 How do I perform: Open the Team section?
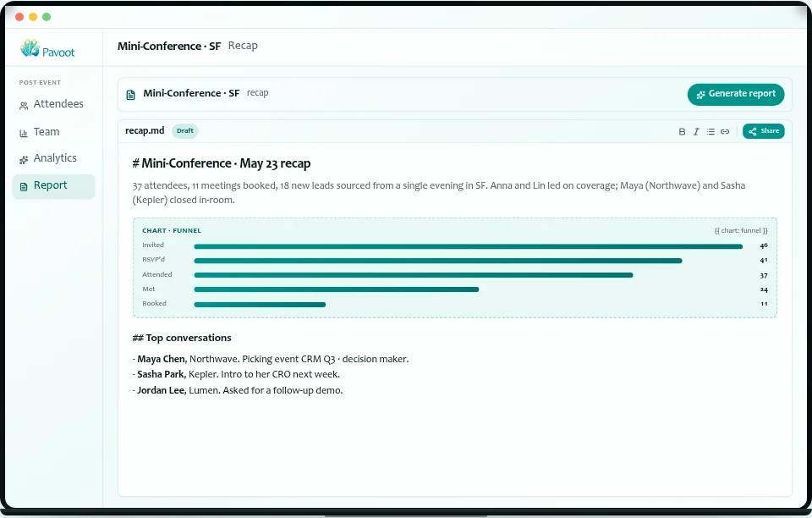53,132
